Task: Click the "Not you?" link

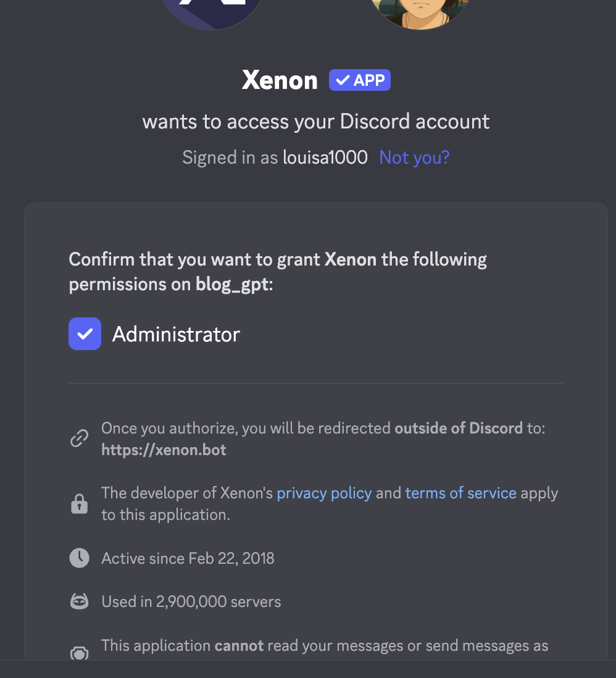Action: tap(414, 157)
